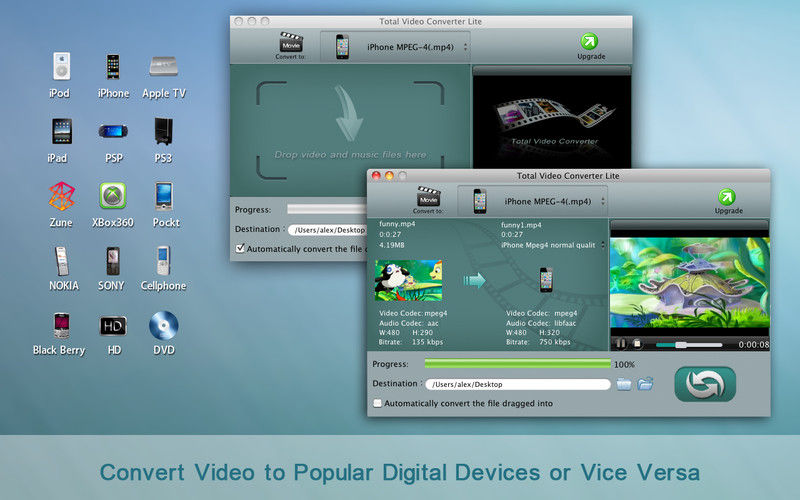Click Movie clapperboard in back window
800x500 pixels.
(291, 42)
